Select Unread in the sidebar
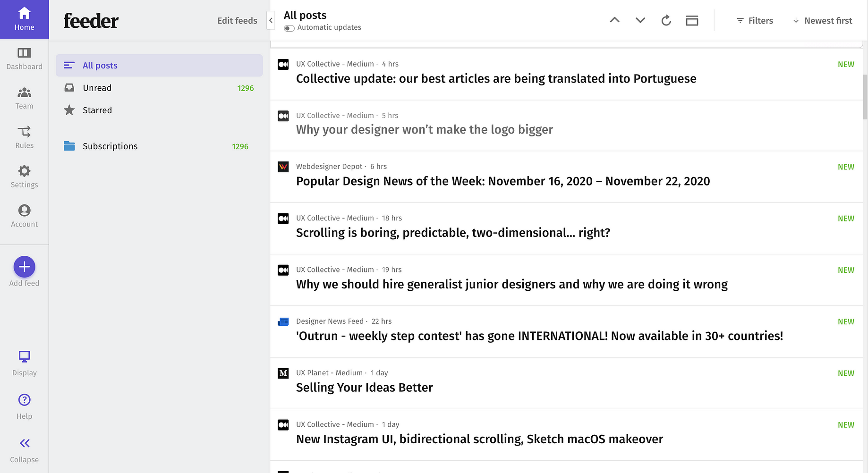Image resolution: width=868 pixels, height=473 pixels. coord(97,87)
